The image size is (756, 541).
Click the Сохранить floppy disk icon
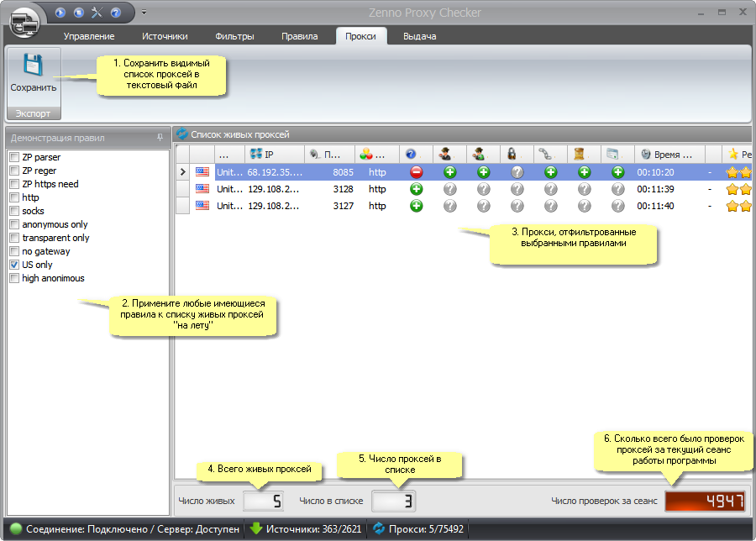pyautogui.click(x=33, y=66)
